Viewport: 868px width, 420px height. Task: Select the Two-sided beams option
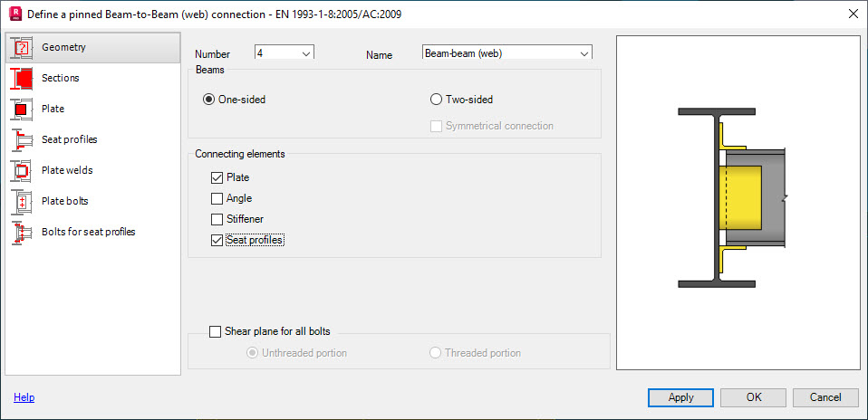pos(437,100)
